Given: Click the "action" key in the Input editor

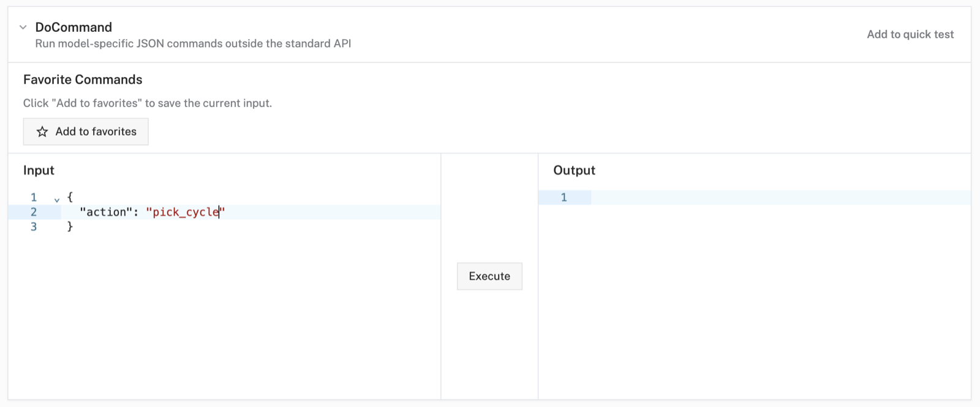Looking at the screenshot, I should click(x=107, y=212).
